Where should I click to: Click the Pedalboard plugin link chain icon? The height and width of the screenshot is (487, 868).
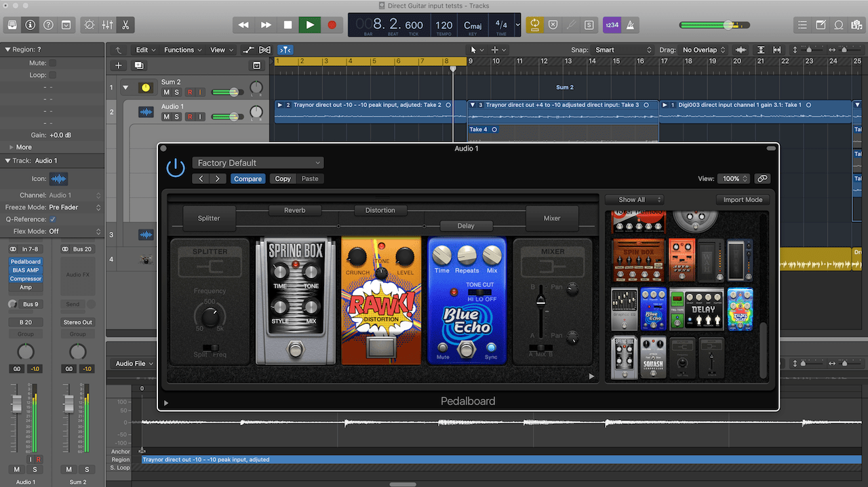click(x=762, y=178)
